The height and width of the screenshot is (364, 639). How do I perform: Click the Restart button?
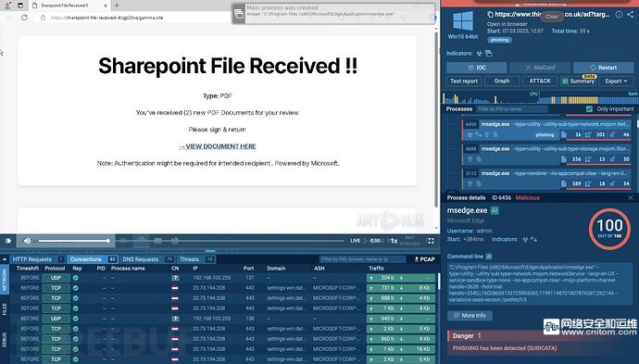(603, 68)
